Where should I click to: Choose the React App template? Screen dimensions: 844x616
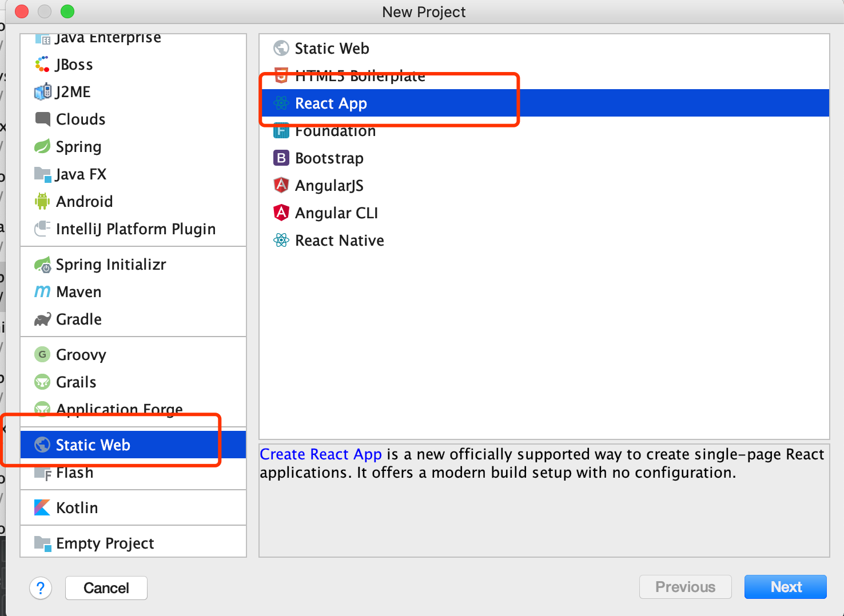pyautogui.click(x=331, y=103)
